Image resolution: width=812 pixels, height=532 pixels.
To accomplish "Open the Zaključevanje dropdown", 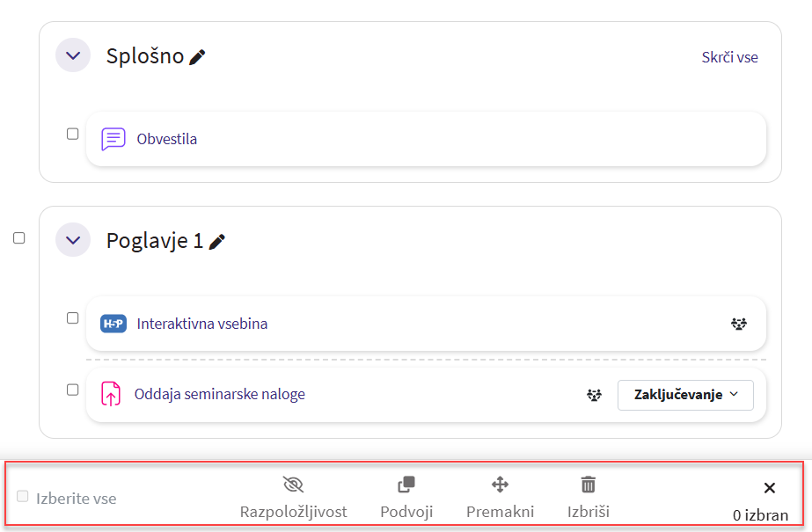I will click(x=686, y=395).
